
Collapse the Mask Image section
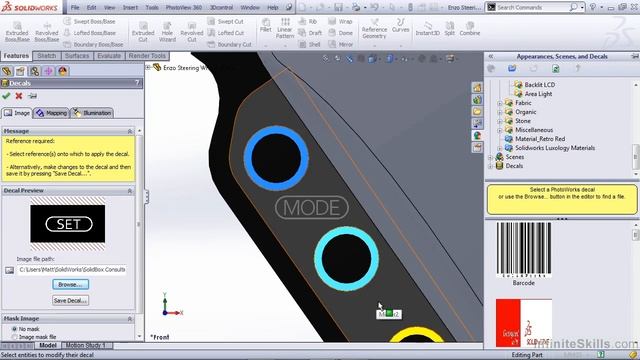(x=130, y=318)
